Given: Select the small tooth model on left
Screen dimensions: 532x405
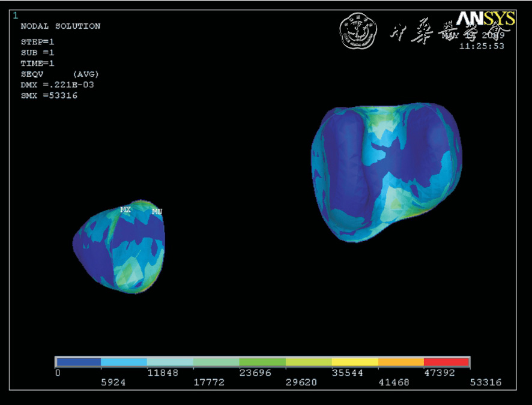Looking at the screenshot, I should click(x=120, y=247).
